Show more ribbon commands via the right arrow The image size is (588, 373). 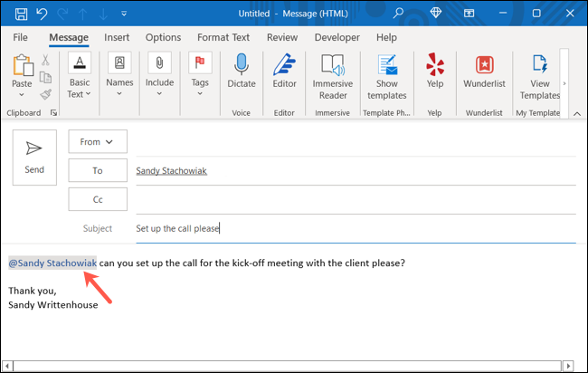click(x=564, y=83)
